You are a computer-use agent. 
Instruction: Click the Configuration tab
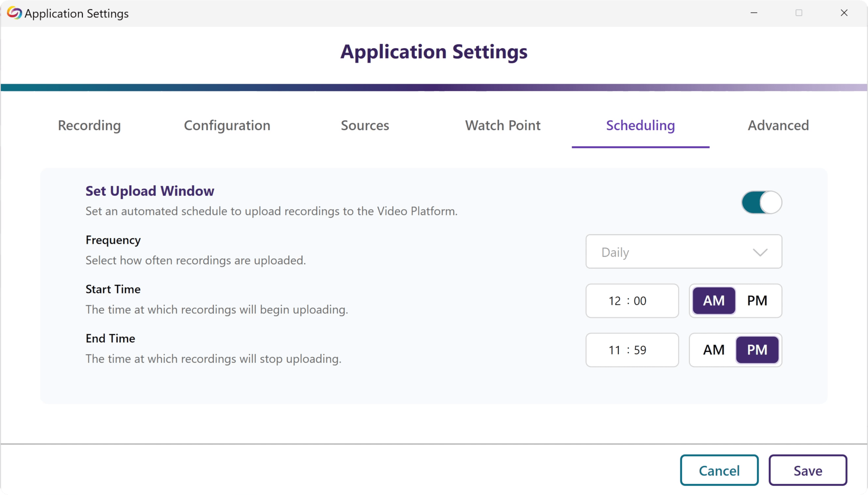coord(227,125)
